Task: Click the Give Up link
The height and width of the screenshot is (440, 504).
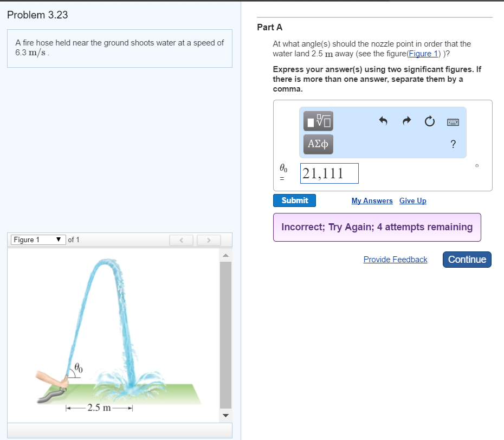Action: tap(412, 201)
